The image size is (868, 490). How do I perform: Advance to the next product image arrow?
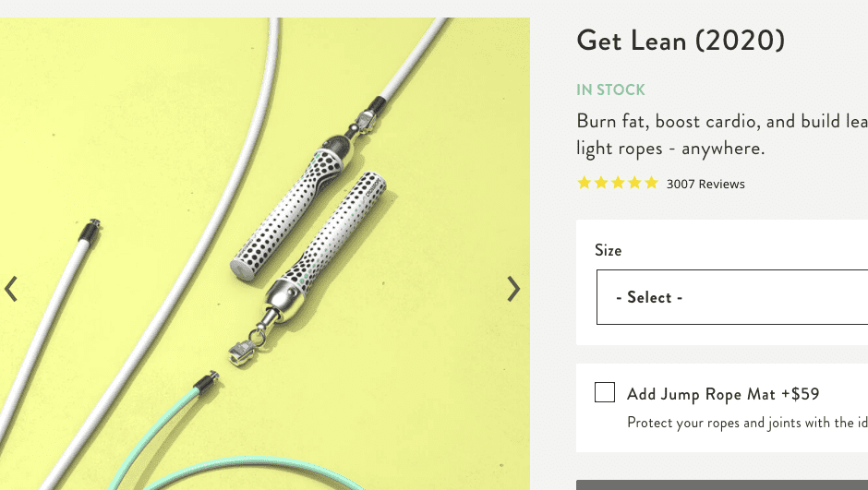tap(513, 289)
